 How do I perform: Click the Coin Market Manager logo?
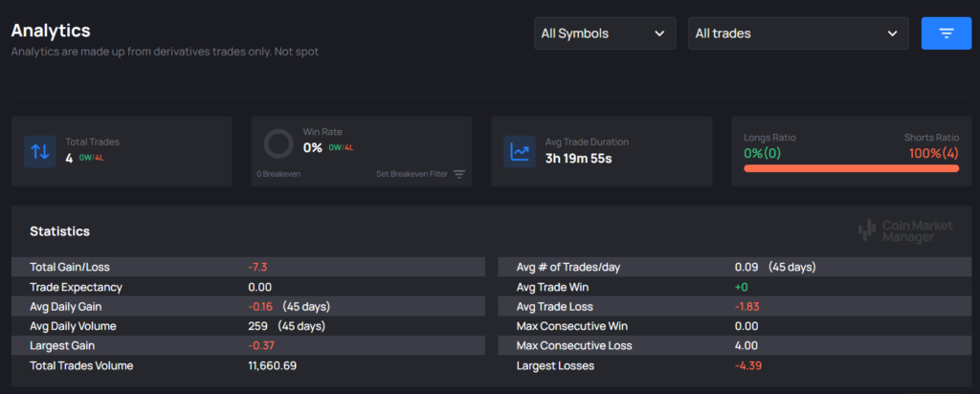[897, 230]
